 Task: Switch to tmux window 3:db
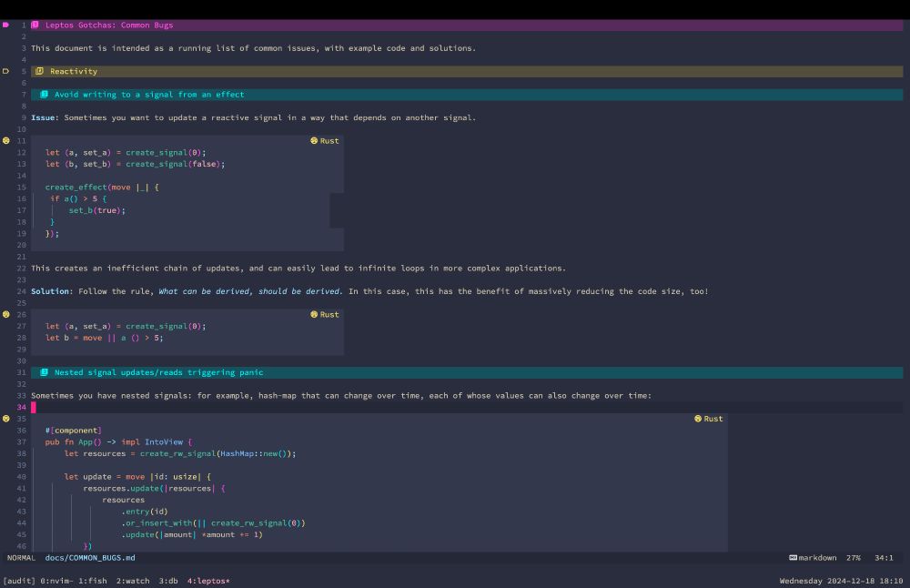(x=168, y=581)
